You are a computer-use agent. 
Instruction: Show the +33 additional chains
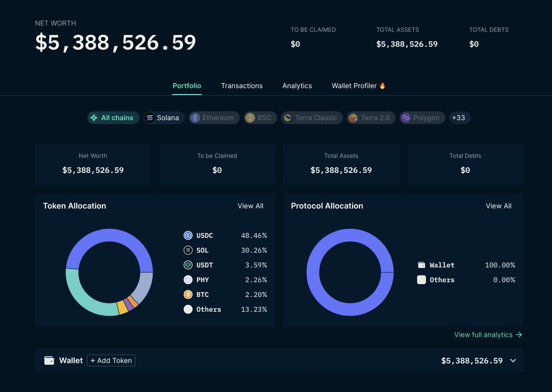459,118
